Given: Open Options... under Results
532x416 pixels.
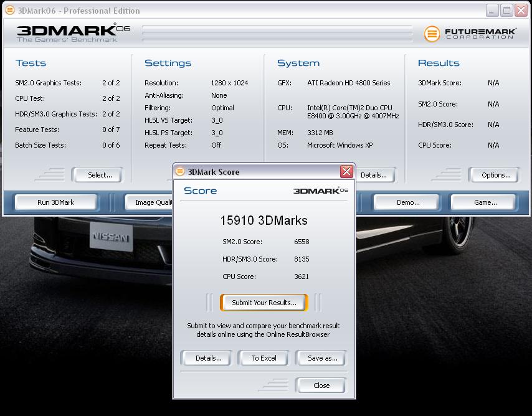Looking at the screenshot, I should tap(493, 175).
